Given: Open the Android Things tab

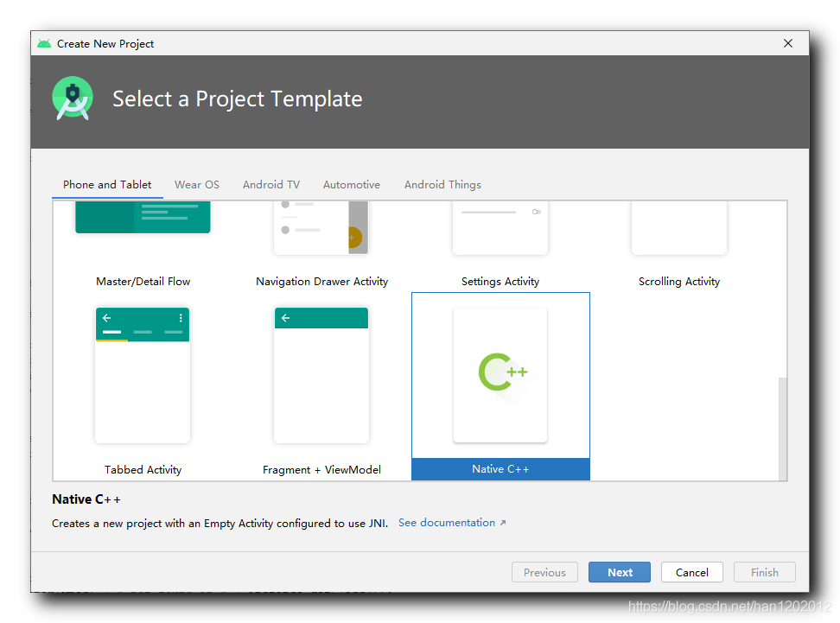Looking at the screenshot, I should click(x=442, y=184).
